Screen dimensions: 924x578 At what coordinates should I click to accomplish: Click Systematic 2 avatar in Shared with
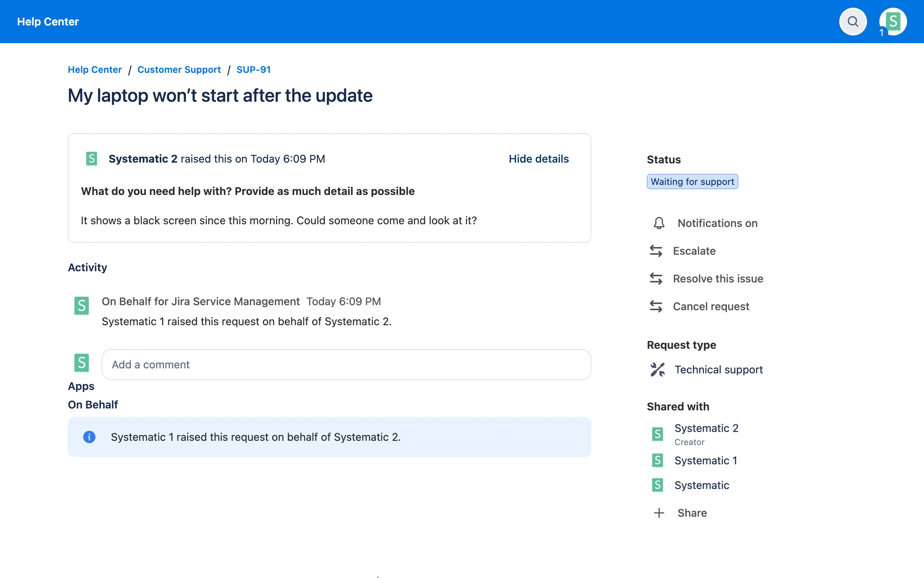658,434
